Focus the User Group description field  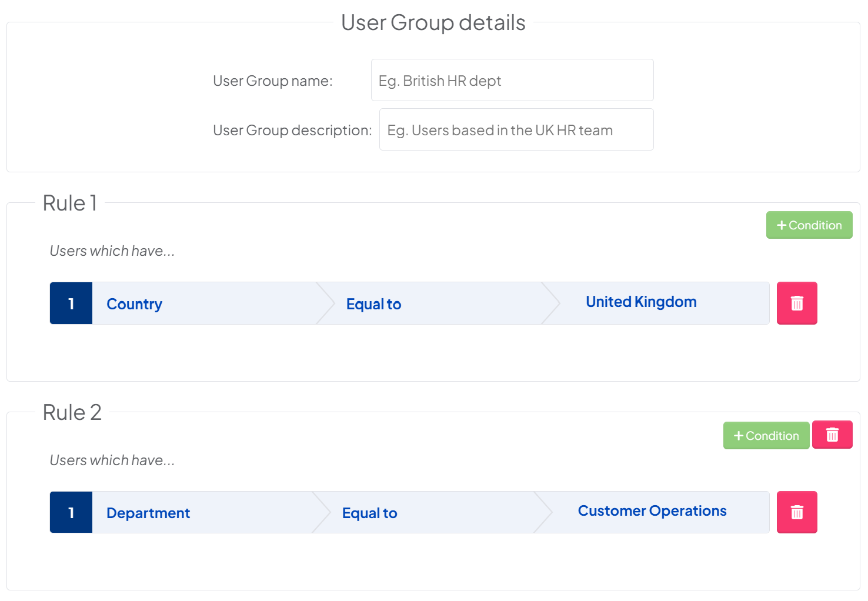(516, 129)
